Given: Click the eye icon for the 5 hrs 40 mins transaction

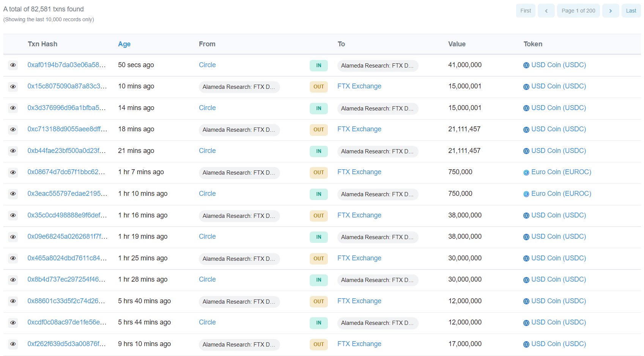Looking at the screenshot, I should tap(13, 301).
